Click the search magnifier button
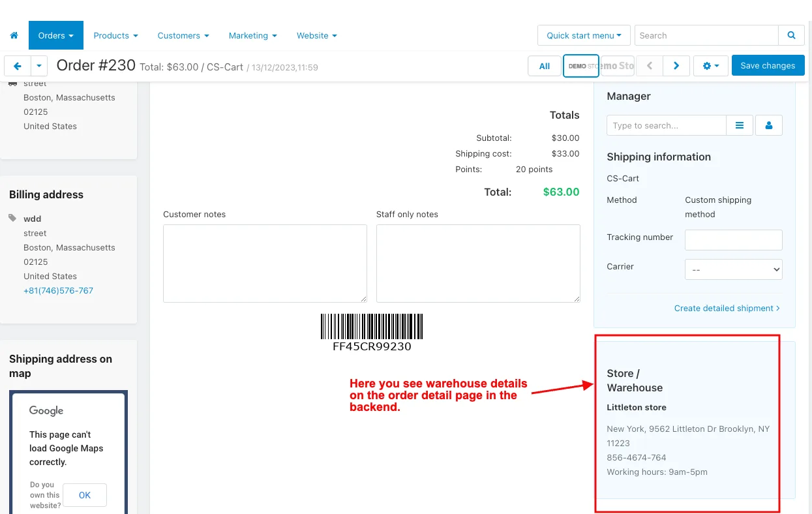Screen dimensions: 812x514 791,35
